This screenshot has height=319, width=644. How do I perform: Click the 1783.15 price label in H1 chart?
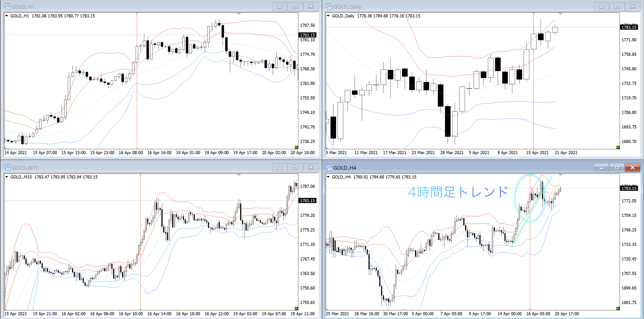[x=307, y=35]
